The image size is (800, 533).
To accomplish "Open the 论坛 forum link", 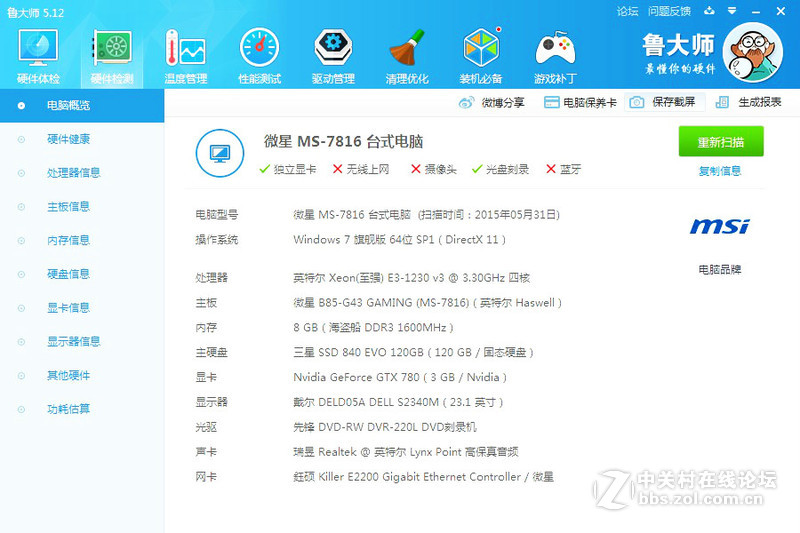I will 628,11.
